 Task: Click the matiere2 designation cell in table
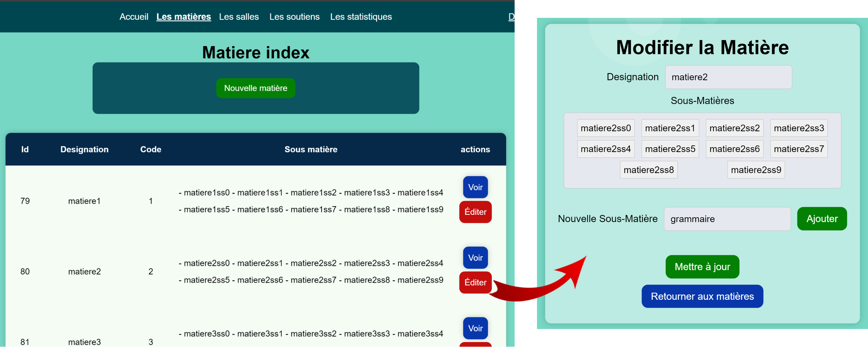[x=84, y=271]
